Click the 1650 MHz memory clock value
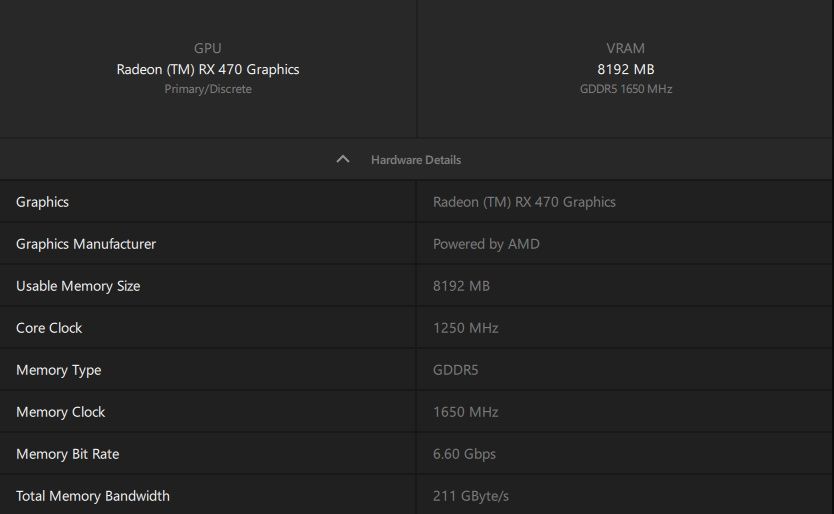Image resolution: width=834 pixels, height=514 pixels. [x=465, y=412]
